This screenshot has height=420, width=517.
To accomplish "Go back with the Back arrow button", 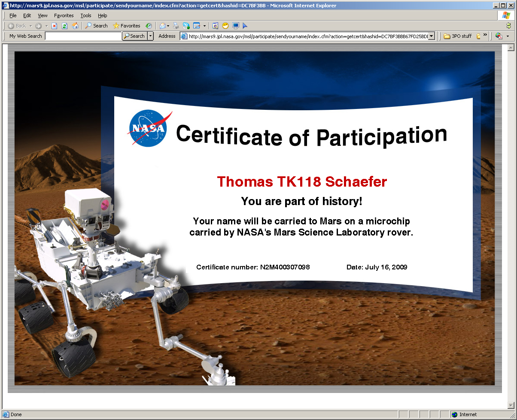I will coord(17,26).
